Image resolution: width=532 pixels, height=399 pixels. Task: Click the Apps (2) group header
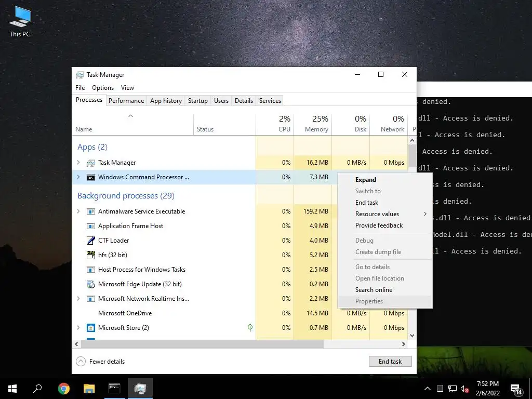coord(92,147)
